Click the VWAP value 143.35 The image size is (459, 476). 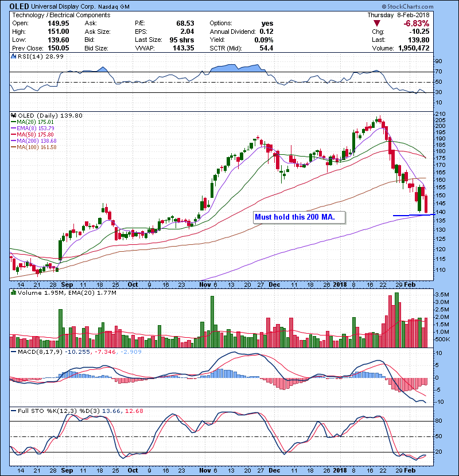[x=183, y=48]
